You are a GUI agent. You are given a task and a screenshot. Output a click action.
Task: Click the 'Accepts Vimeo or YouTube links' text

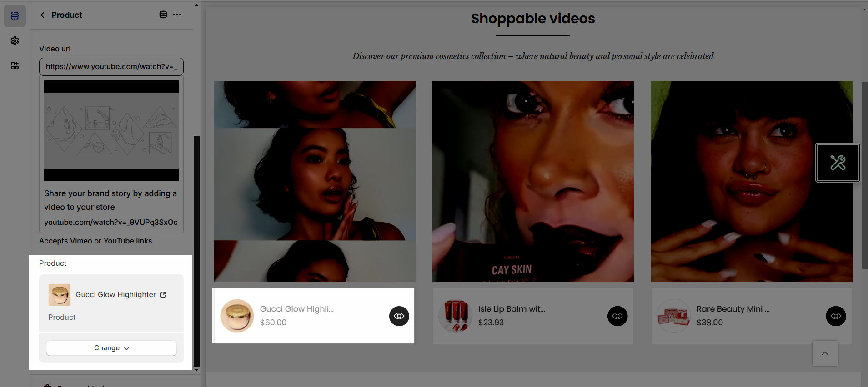95,241
